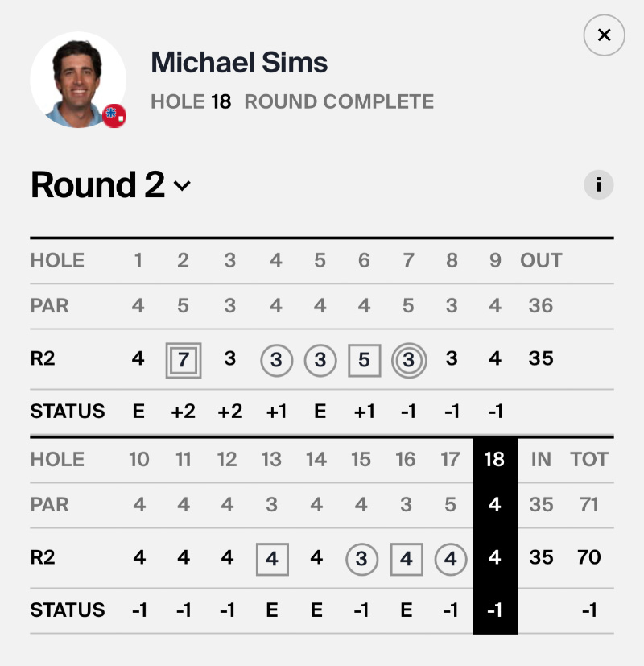Click the Round 2 heading text
Viewport: 644px width, 666px height.
[x=97, y=185]
